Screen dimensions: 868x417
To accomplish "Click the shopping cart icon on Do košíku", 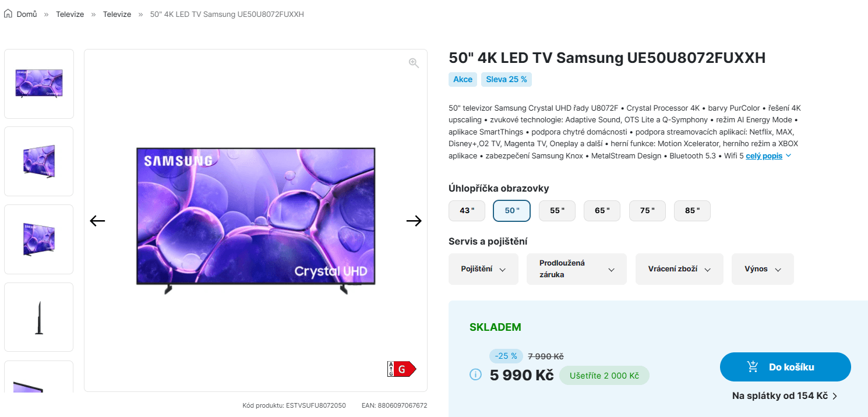I will (753, 366).
